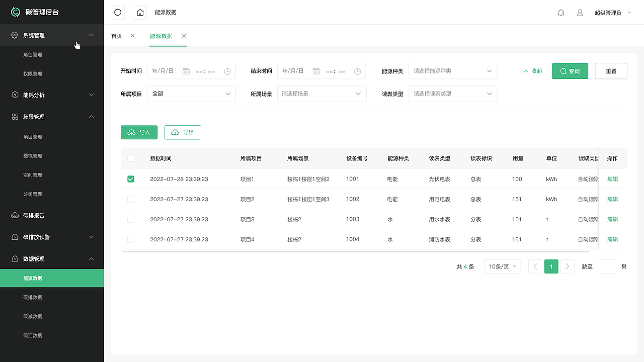Click the 查询 search button
Image resolution: width=644 pixels, height=362 pixels.
(x=570, y=71)
